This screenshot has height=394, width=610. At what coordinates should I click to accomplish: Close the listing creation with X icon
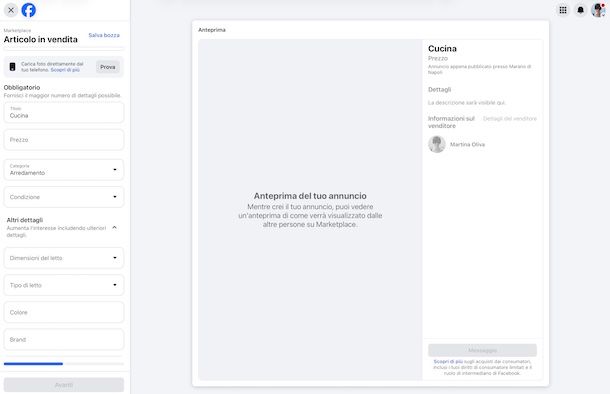click(x=11, y=10)
